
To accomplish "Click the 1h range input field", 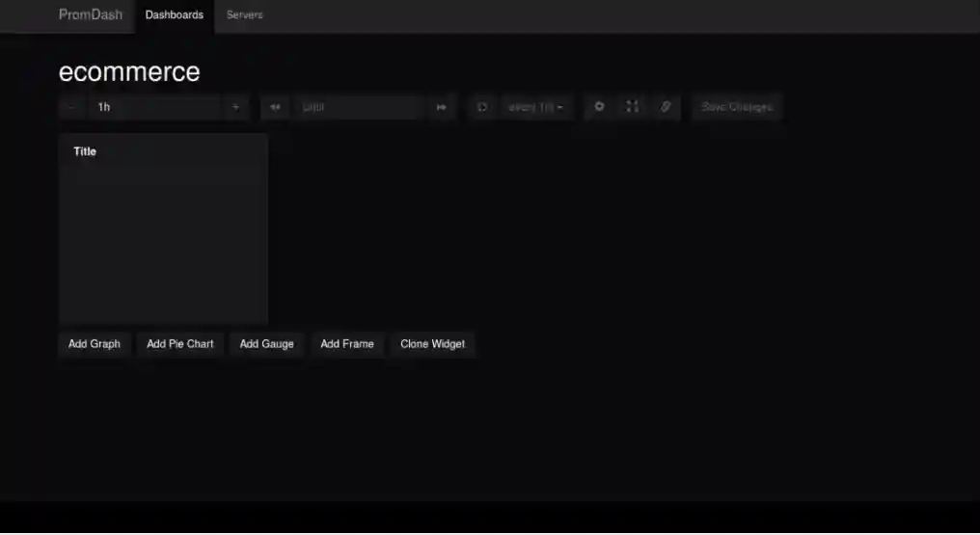I will pos(154,107).
